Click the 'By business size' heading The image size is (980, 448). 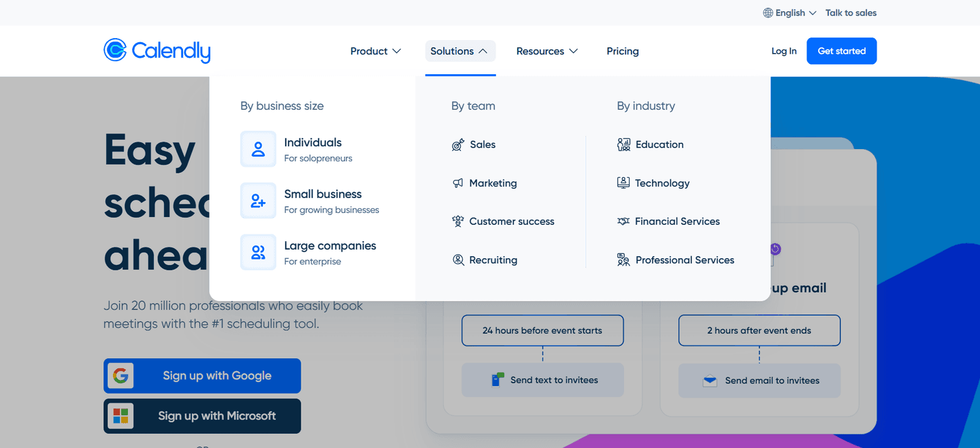pyautogui.click(x=282, y=106)
